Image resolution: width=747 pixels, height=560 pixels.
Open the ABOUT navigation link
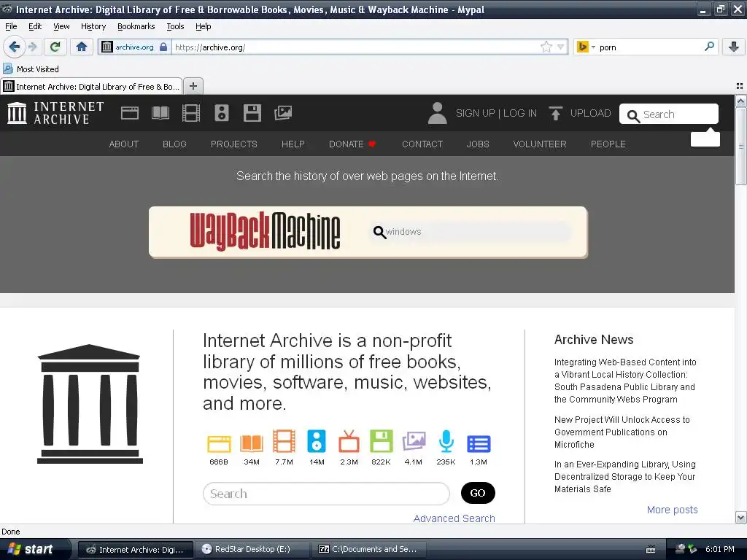coord(124,144)
